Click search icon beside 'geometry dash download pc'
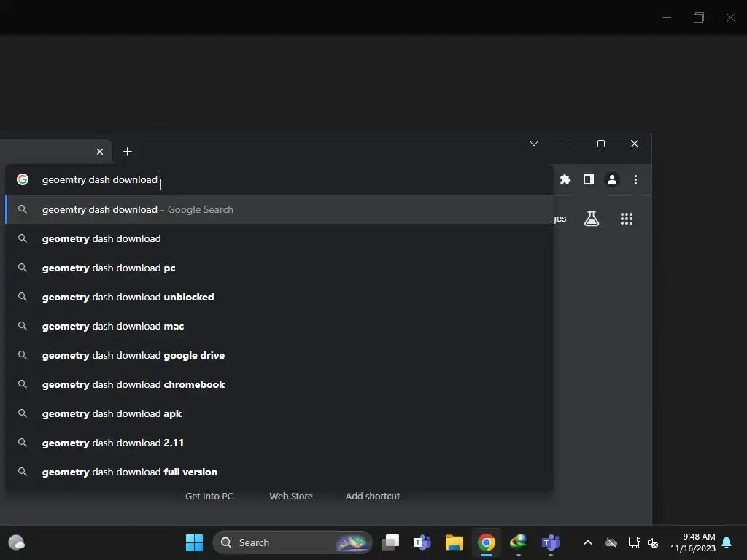Viewport: 747px width, 560px height. [x=23, y=268]
